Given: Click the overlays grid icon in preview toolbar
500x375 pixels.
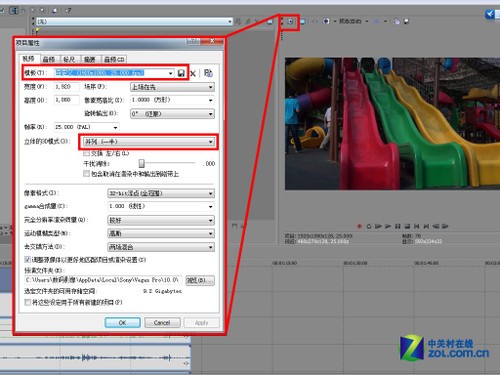Looking at the screenshot, I should (x=376, y=21).
